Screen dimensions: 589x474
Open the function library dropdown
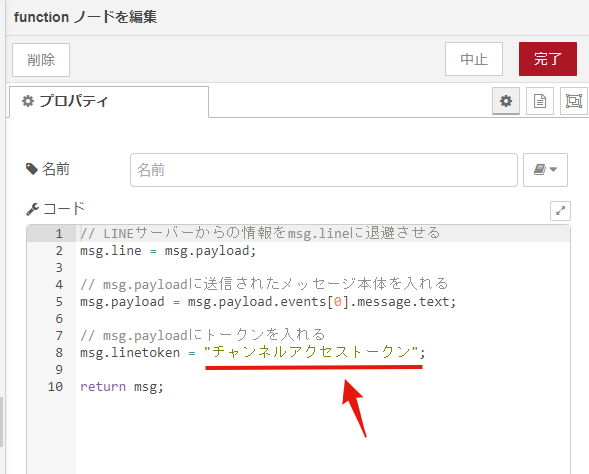pyautogui.click(x=545, y=170)
